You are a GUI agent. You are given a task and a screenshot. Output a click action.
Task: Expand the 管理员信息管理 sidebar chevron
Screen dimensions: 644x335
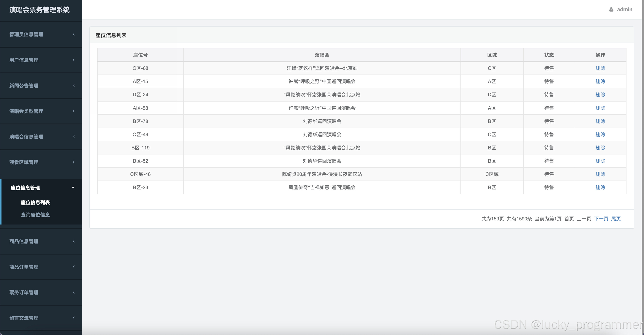click(x=74, y=34)
